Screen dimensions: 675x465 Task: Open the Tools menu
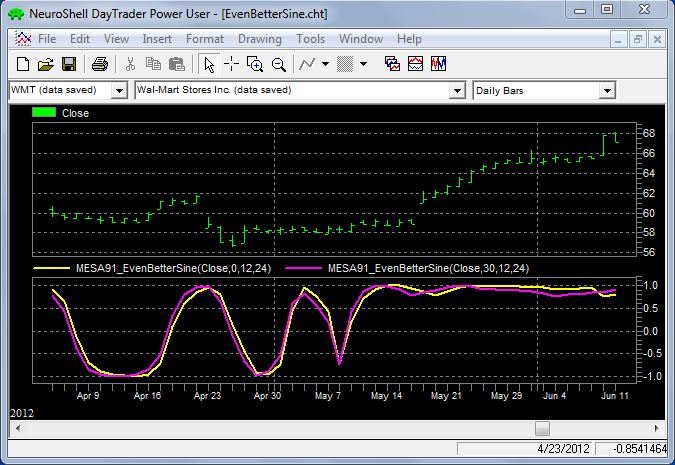coord(310,39)
